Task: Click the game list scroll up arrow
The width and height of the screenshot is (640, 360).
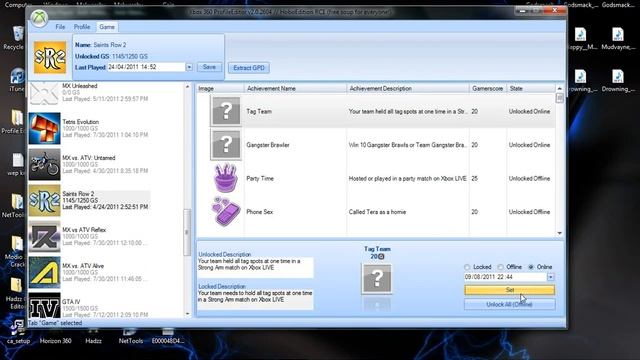Action: point(188,87)
